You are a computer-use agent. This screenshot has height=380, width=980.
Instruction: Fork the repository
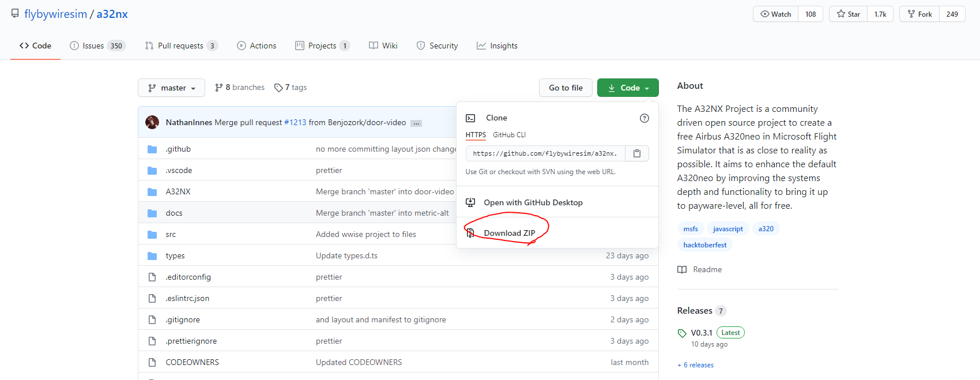point(920,14)
